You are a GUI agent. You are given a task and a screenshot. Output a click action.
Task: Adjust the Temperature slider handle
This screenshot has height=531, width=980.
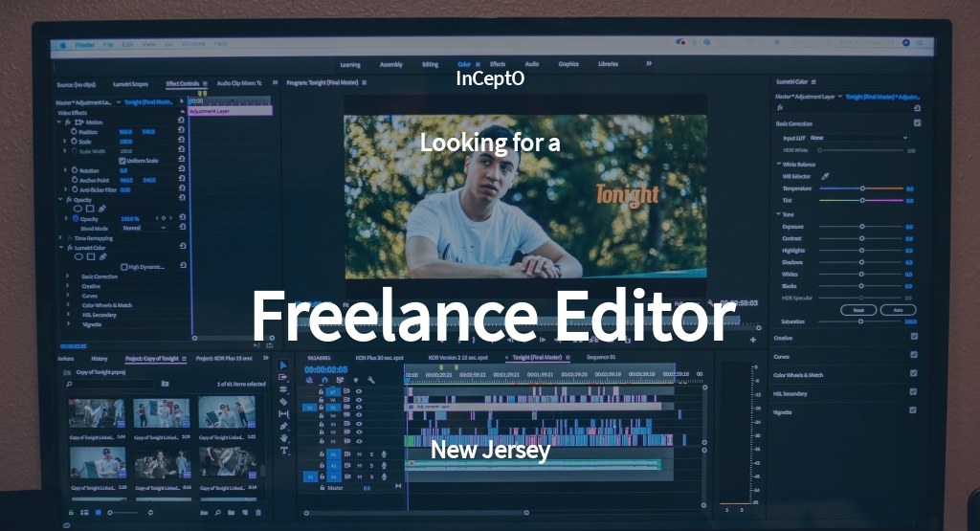(x=862, y=188)
